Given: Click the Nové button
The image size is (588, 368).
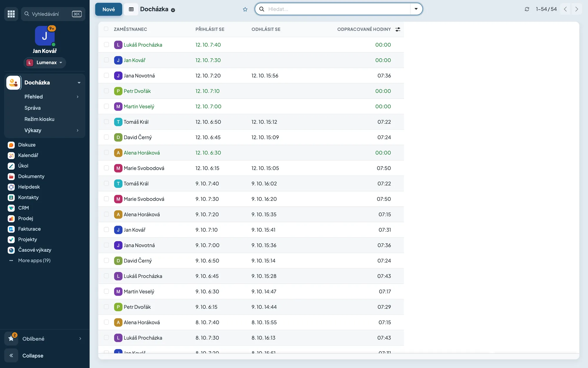Looking at the screenshot, I should tap(108, 9).
